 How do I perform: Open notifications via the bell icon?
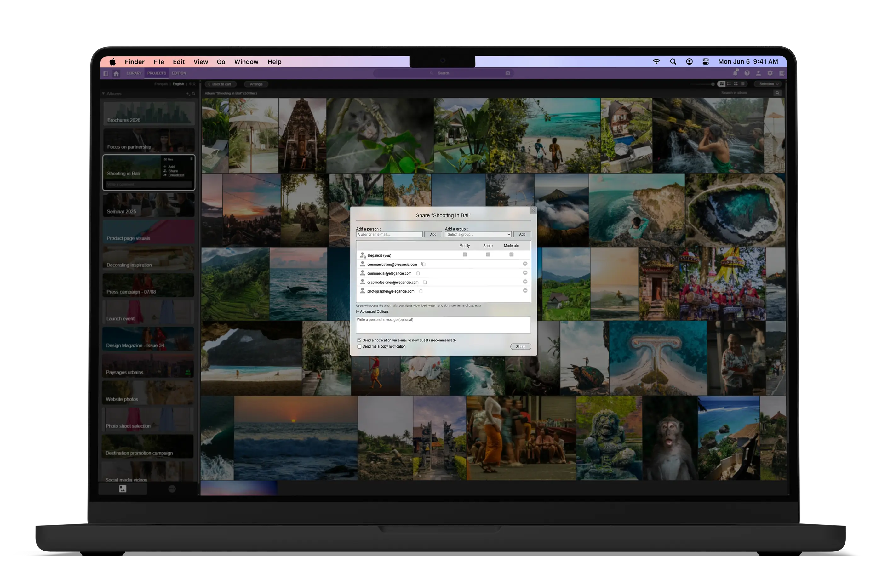tap(736, 73)
